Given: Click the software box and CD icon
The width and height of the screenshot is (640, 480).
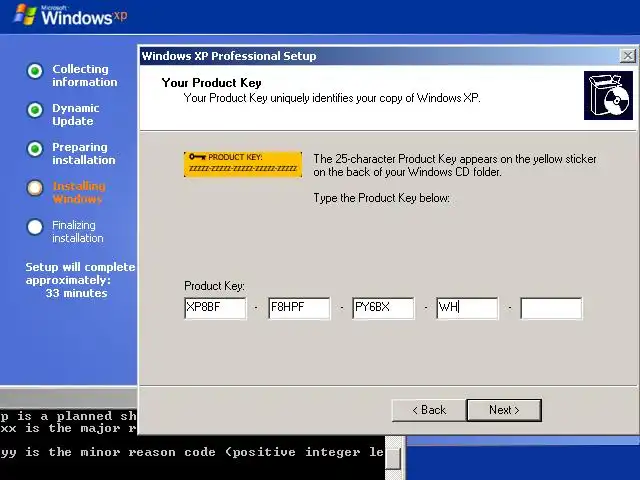Looking at the screenshot, I should tap(608, 96).
